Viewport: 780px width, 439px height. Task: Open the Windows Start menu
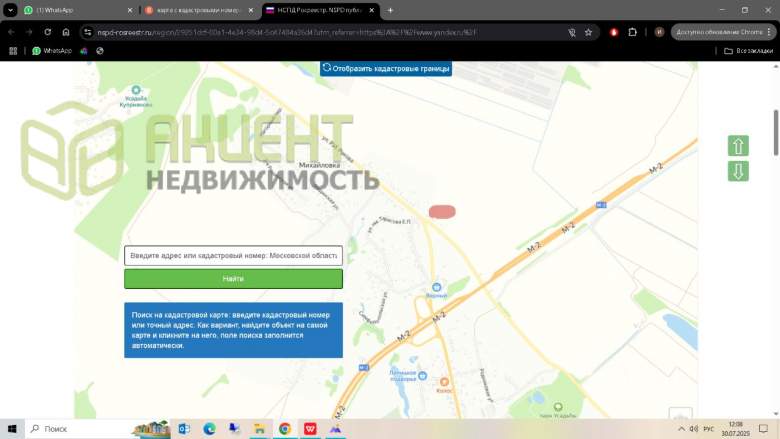click(x=12, y=429)
